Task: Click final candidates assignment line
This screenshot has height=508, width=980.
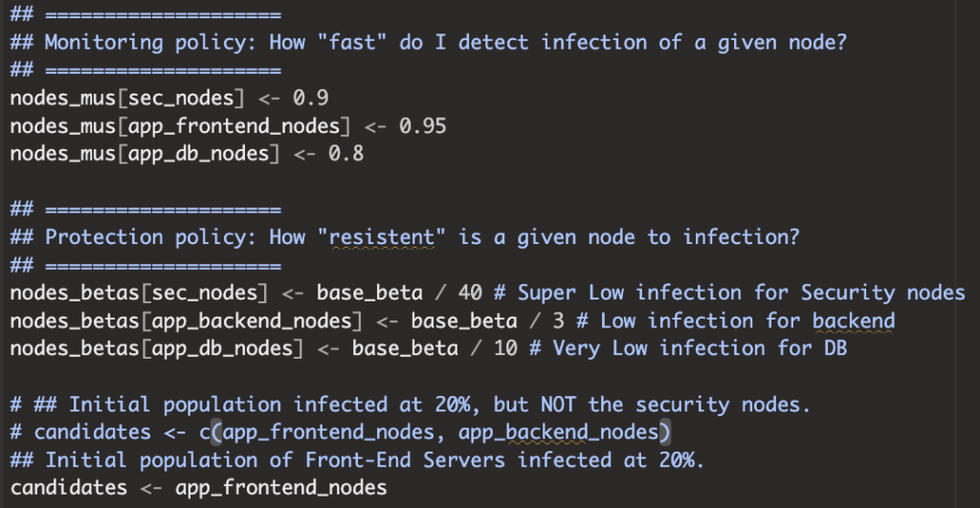Action: [198, 488]
